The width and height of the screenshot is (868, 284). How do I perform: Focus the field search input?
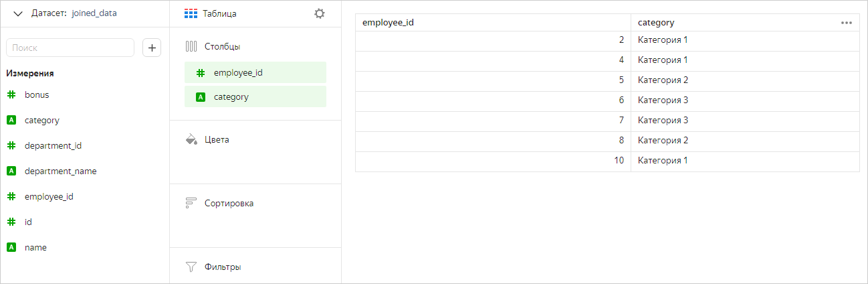(70, 48)
